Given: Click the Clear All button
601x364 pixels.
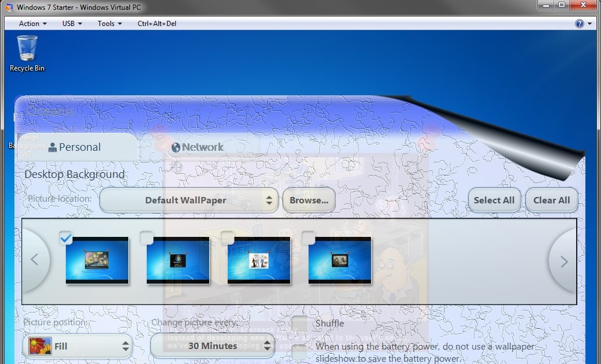Looking at the screenshot, I should 551,200.
